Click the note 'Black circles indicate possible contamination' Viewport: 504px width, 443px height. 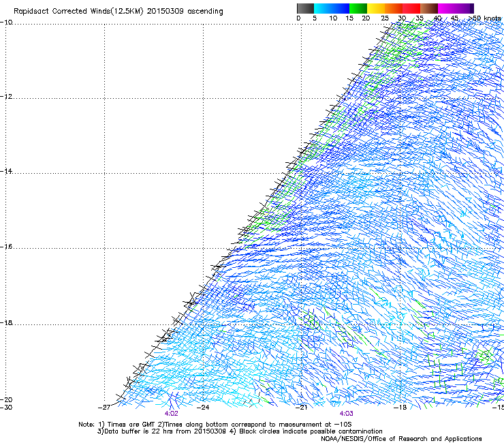[x=311, y=431]
